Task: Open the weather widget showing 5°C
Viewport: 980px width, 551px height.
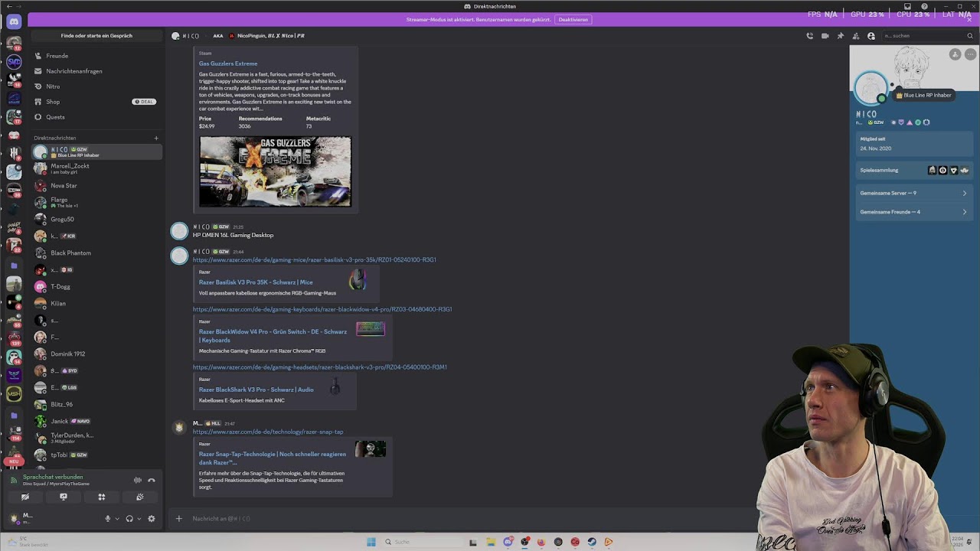Action: pyautogui.click(x=28, y=541)
